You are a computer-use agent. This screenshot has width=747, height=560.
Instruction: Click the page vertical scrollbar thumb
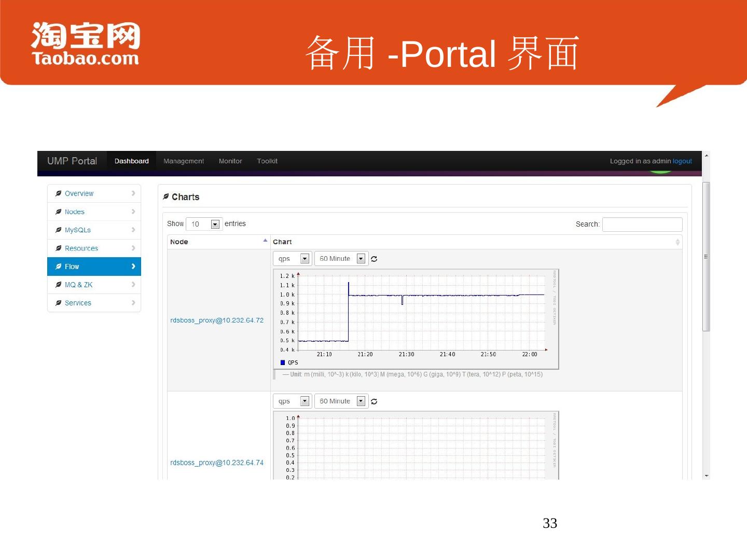pos(706,257)
